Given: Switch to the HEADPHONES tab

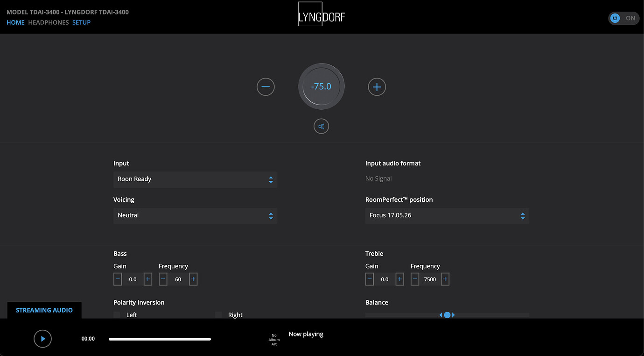Looking at the screenshot, I should coord(49,22).
